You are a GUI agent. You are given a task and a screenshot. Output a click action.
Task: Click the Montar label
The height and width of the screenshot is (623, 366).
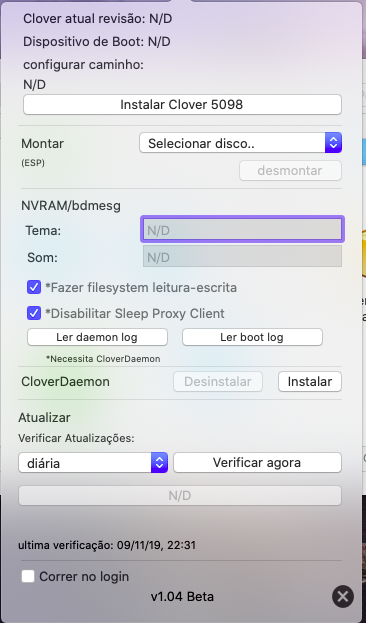click(x=43, y=143)
